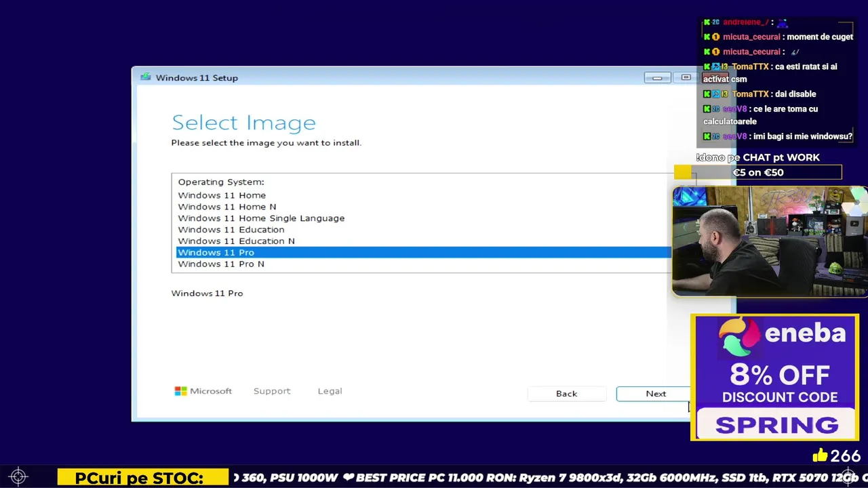Open the Legal link
The image size is (868, 488).
coord(330,391)
